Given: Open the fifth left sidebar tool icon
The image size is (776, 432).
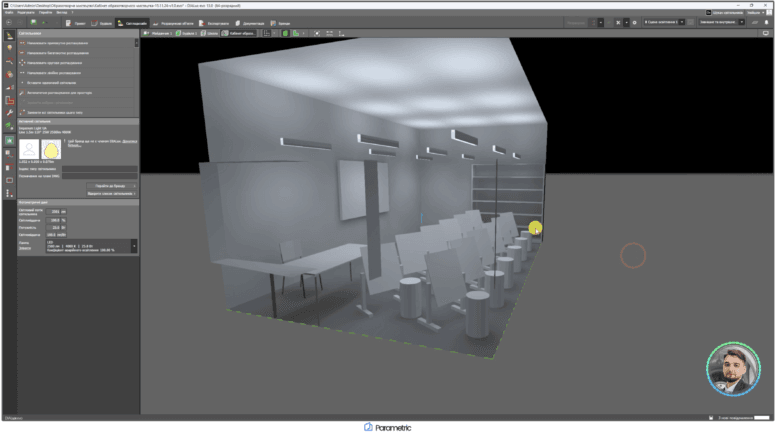Looking at the screenshot, I should [x=9, y=87].
